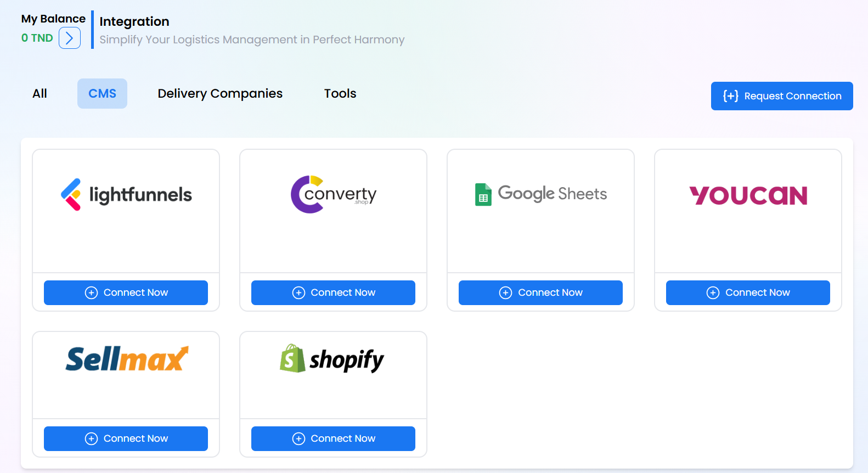
Task: Connect Now for Lightfunnels
Action: 126,292
